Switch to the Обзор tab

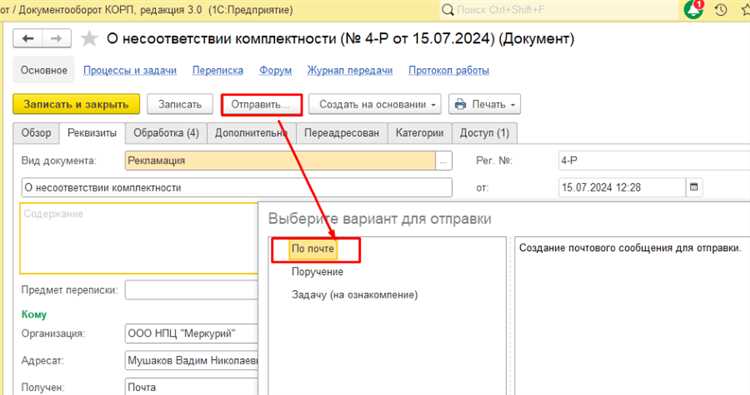pos(36,133)
